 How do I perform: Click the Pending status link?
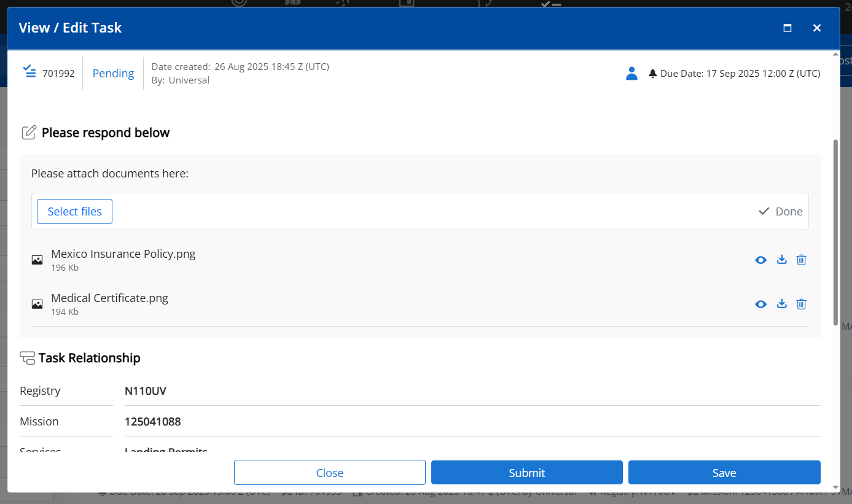pos(113,73)
